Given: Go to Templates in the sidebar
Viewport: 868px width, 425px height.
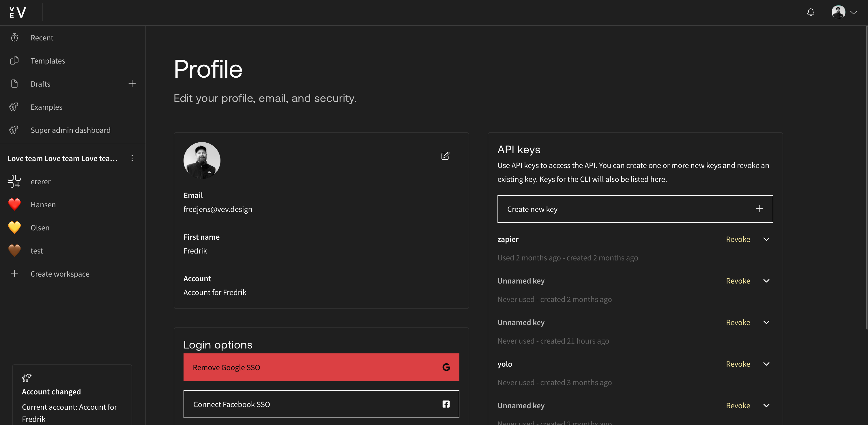Looking at the screenshot, I should [x=48, y=61].
